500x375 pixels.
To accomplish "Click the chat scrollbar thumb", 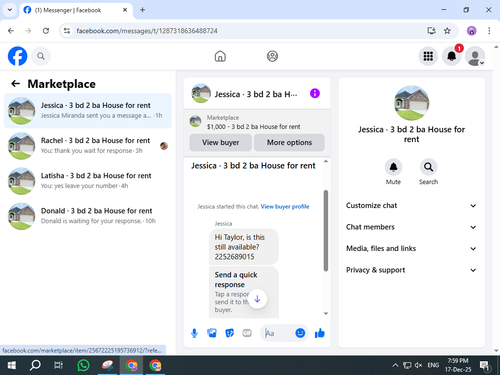I will click(326, 231).
